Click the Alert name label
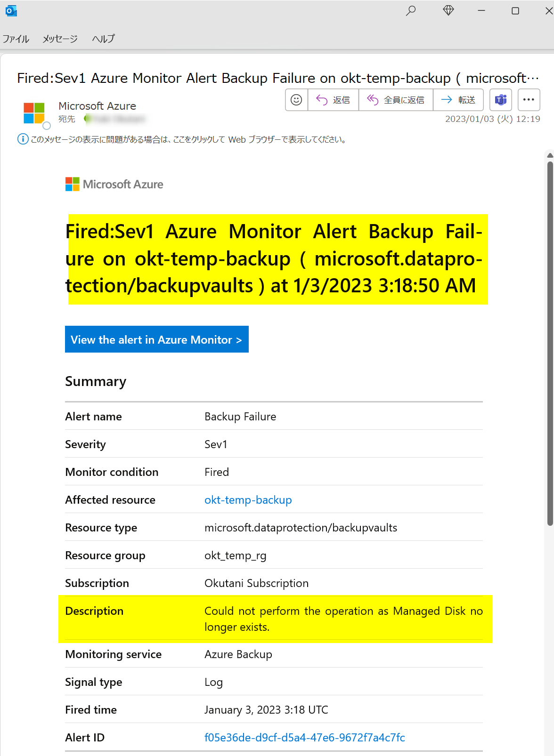This screenshot has width=554, height=756. point(94,417)
